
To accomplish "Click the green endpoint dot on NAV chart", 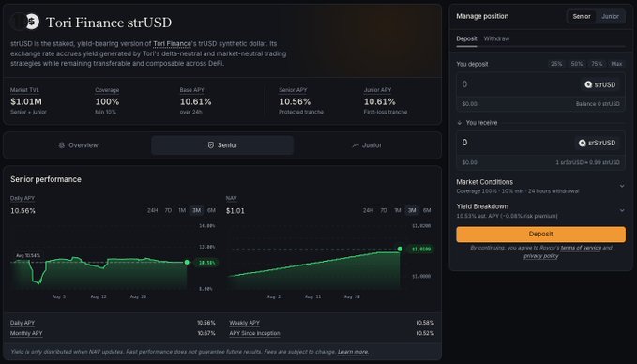I will pos(401,249).
